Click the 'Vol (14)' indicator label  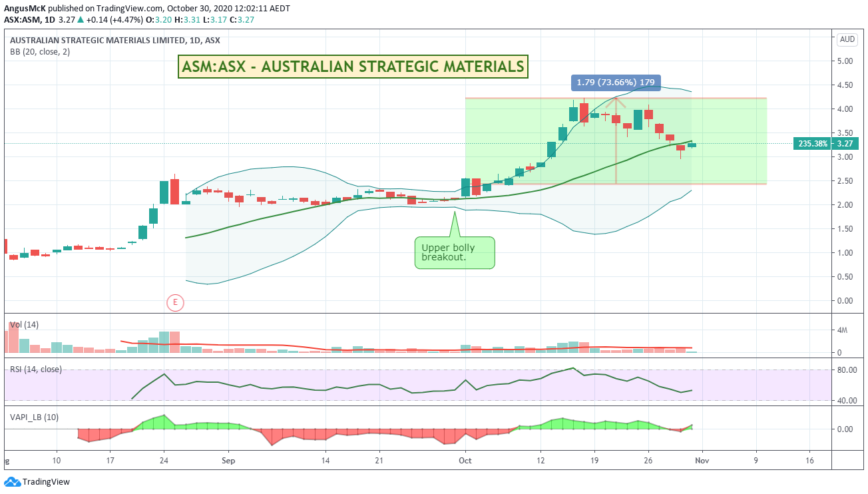[x=24, y=324]
